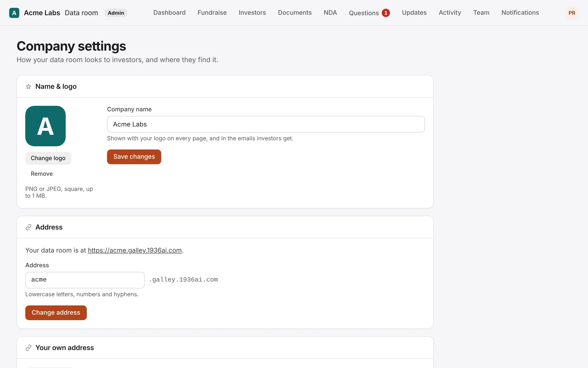Click the Acme Labs name in header
Viewport: 588px width, 368px height.
(42, 13)
